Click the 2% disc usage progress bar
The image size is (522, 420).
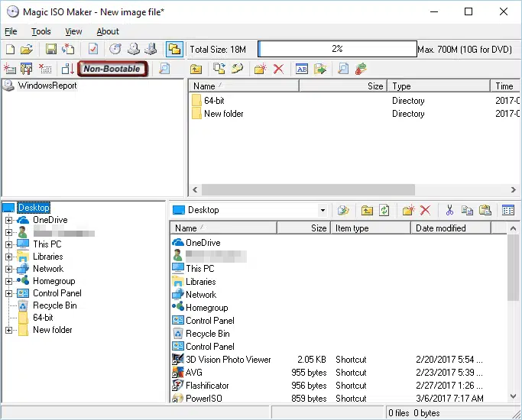click(337, 49)
